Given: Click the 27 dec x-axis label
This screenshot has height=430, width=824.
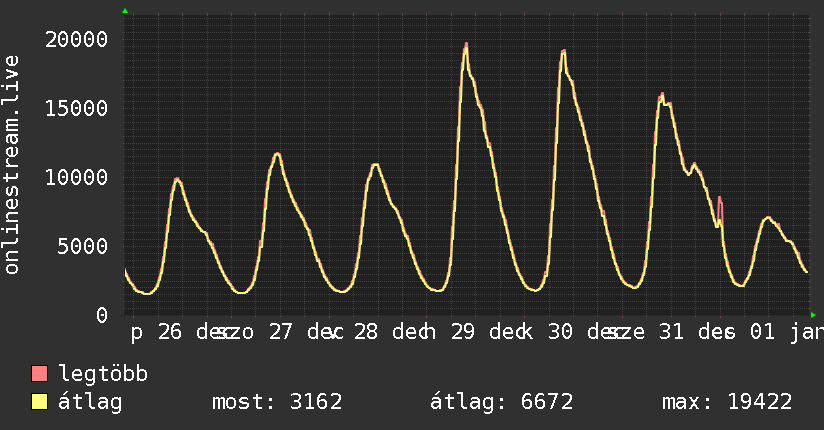Looking at the screenshot, I should click(x=306, y=332).
